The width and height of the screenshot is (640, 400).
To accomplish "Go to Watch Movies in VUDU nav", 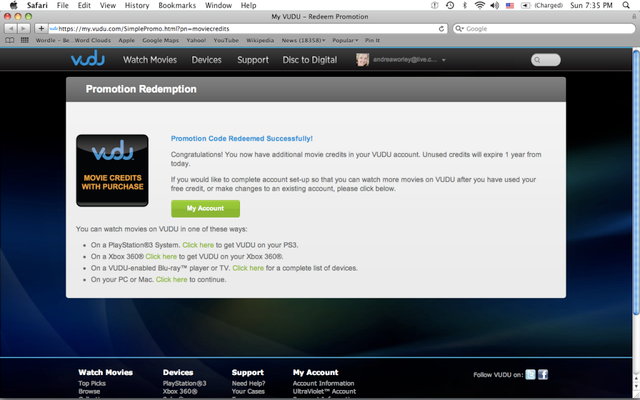I will 150,60.
